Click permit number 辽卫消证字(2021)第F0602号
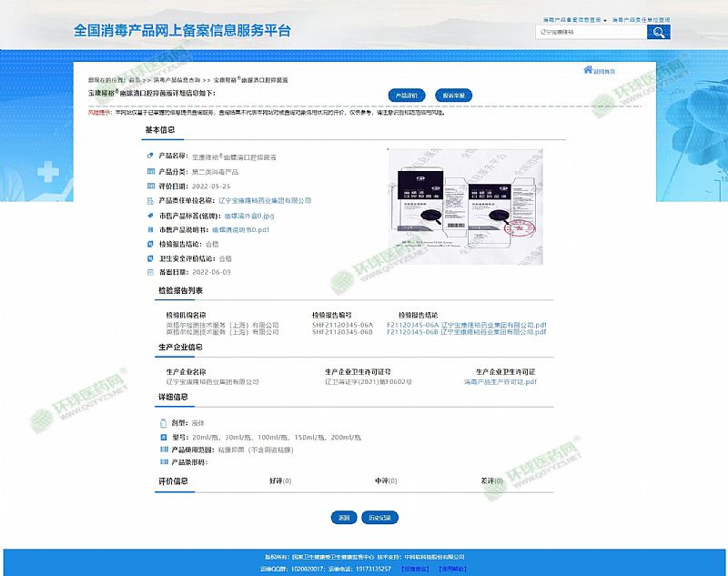 point(369,382)
